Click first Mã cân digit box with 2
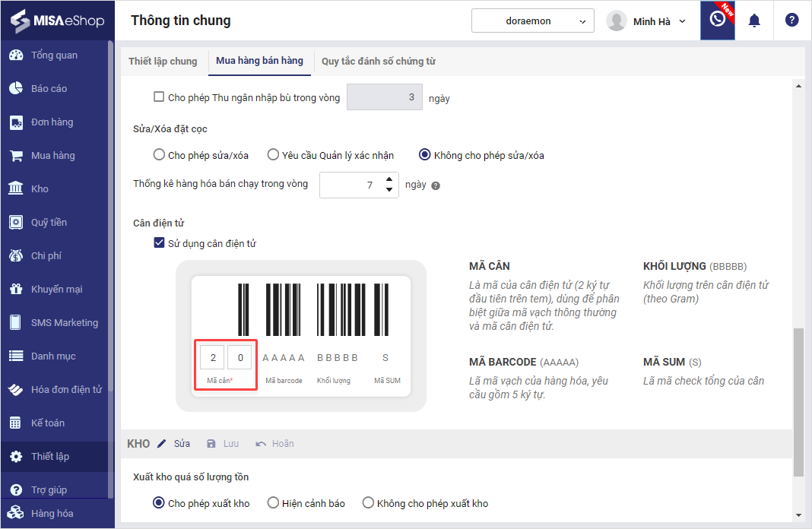Viewport: 812px width, 529px height. pos(213,357)
